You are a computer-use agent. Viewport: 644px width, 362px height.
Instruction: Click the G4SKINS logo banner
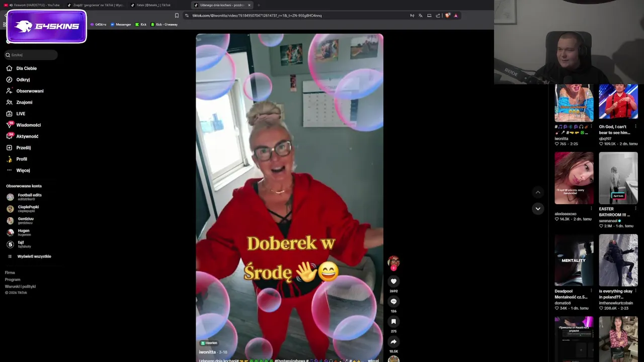click(x=47, y=26)
